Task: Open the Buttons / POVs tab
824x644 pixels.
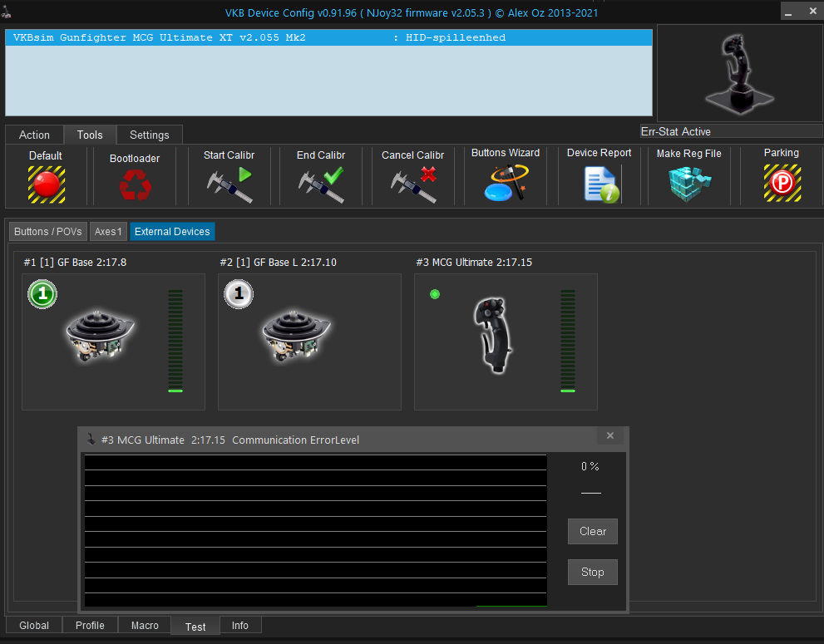Action: 48,232
